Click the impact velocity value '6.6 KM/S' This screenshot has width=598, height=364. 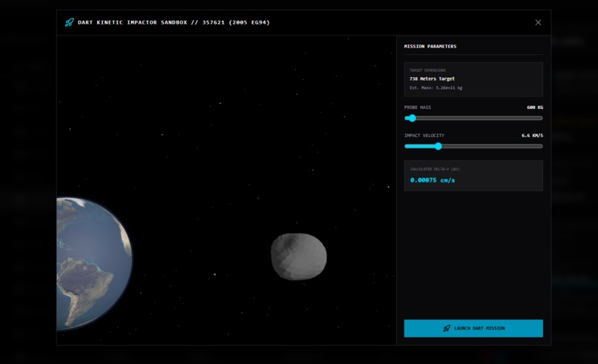pos(532,136)
